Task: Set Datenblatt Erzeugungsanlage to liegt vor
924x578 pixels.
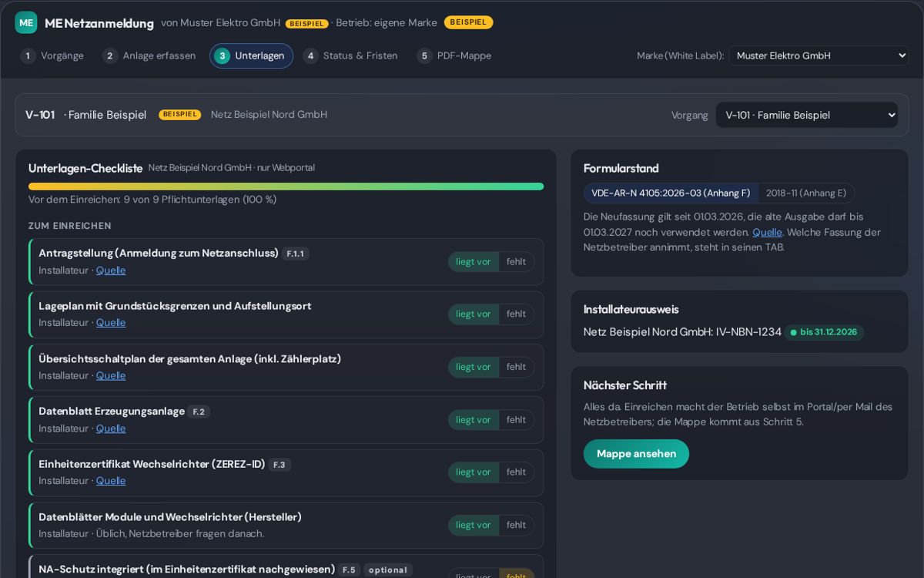Action: (473, 420)
